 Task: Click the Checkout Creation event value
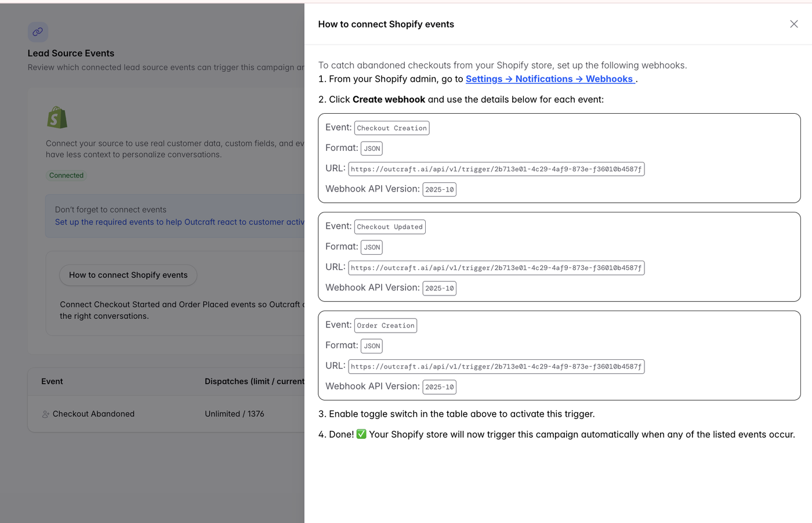(x=392, y=128)
